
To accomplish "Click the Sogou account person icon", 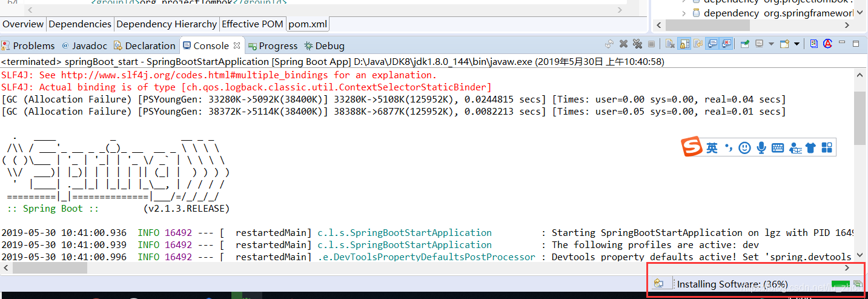I will pos(796,148).
